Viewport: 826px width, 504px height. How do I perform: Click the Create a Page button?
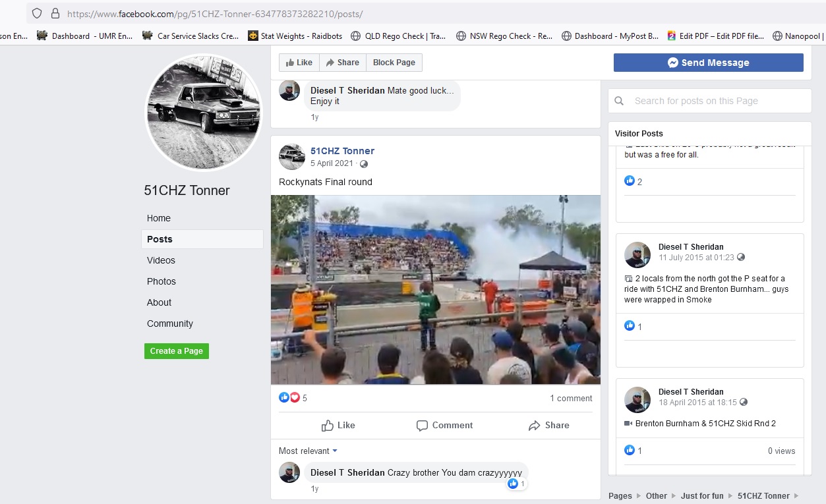point(177,351)
